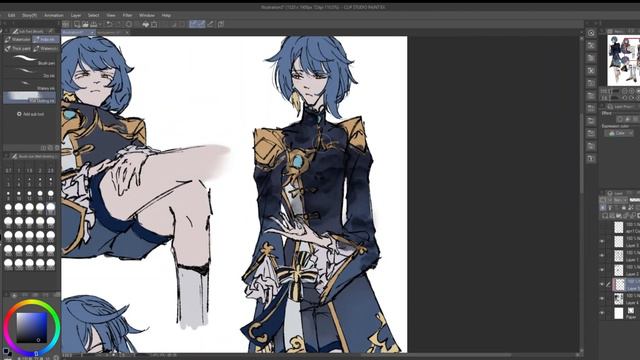Click the Fill bucket icon in command bar
The height and width of the screenshot is (360, 640).
tap(146, 24)
